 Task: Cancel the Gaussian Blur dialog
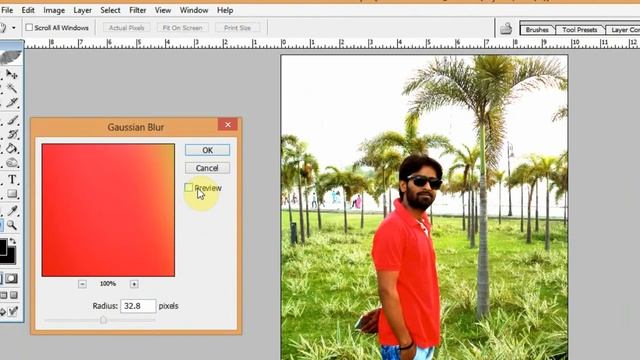point(207,168)
